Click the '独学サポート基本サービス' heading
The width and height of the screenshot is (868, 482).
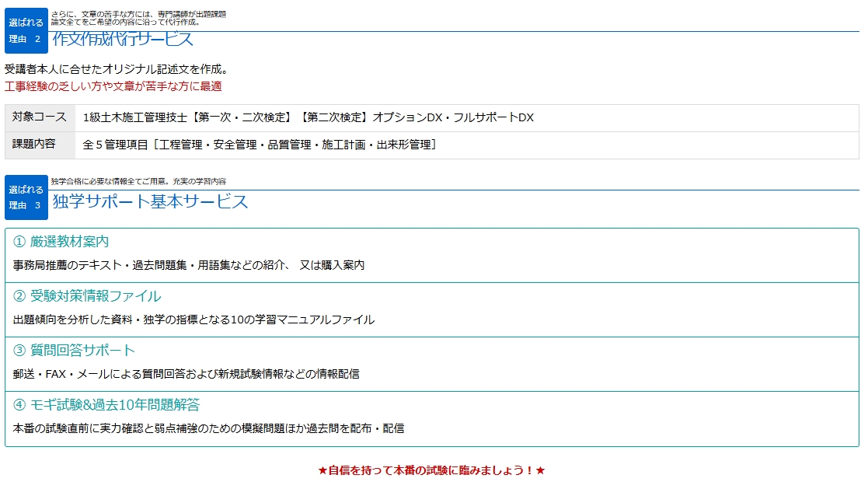tap(150, 201)
